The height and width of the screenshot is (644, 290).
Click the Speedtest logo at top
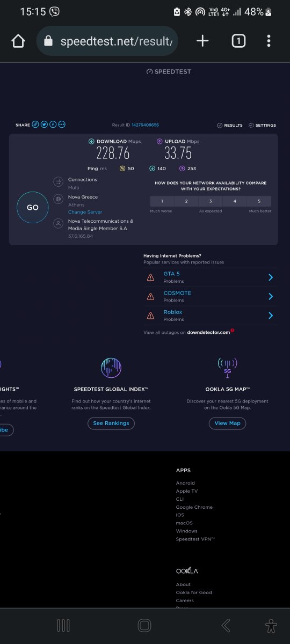pyautogui.click(x=169, y=71)
